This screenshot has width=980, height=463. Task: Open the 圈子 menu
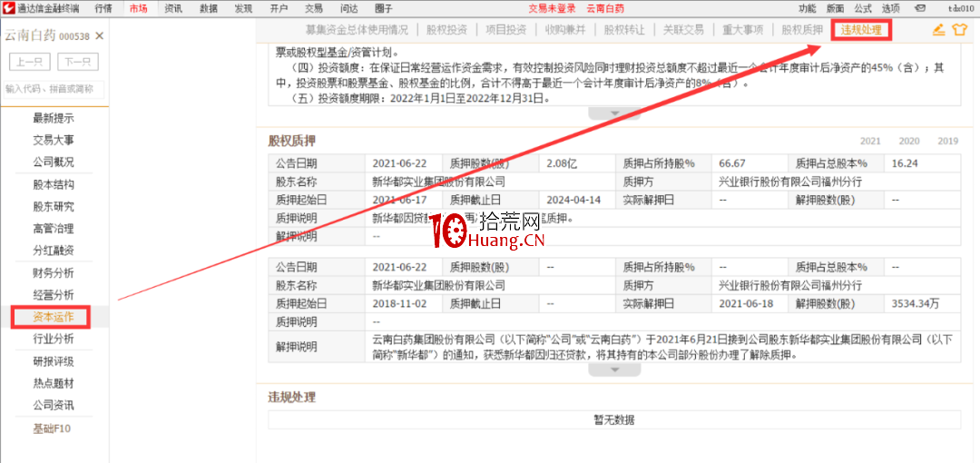point(384,8)
